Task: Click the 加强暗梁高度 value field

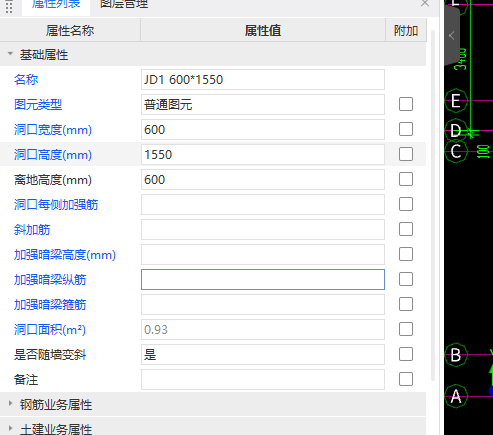Action: tap(263, 255)
